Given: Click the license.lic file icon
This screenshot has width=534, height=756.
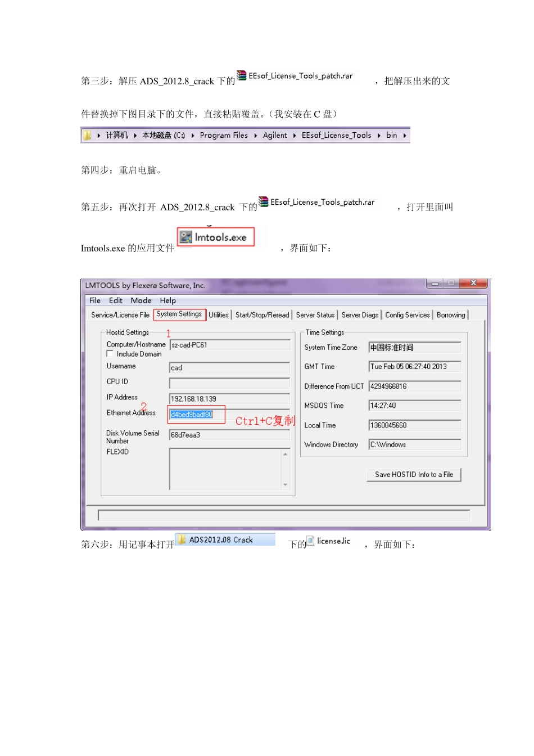Looking at the screenshot, I should tap(310, 541).
